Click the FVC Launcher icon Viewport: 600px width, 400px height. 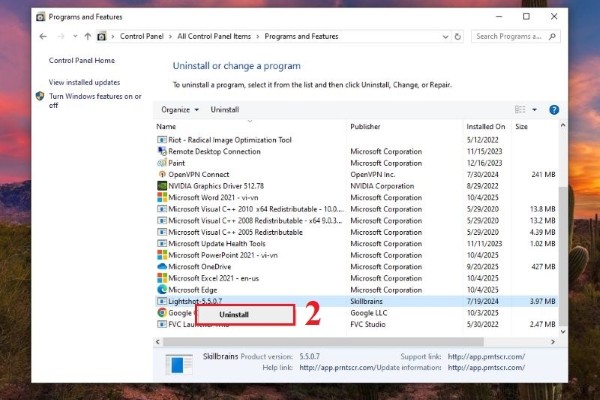click(162, 324)
